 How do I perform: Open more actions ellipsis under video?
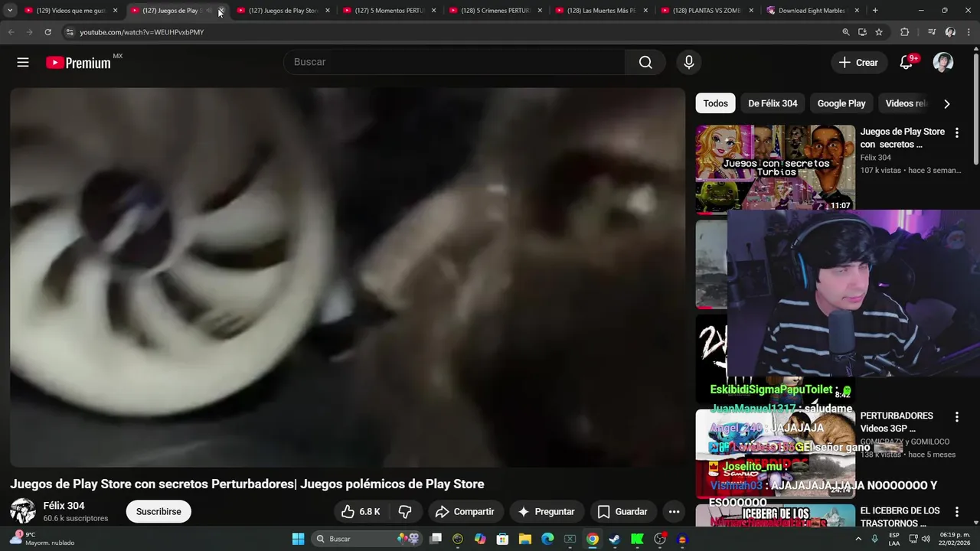pos(674,511)
